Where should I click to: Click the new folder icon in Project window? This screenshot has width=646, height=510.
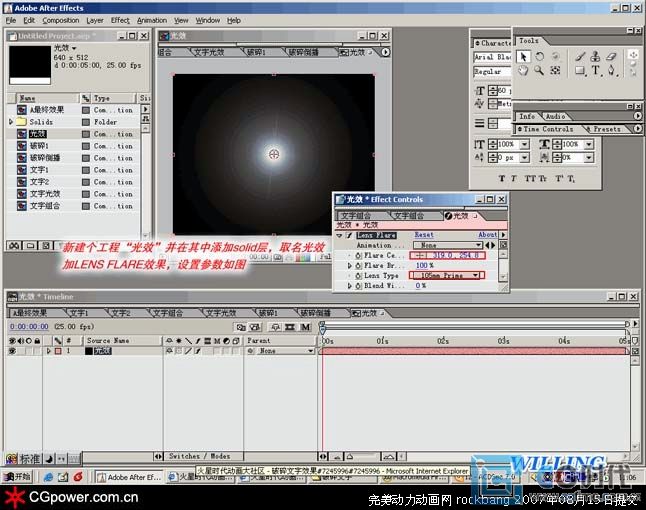(x=30, y=246)
